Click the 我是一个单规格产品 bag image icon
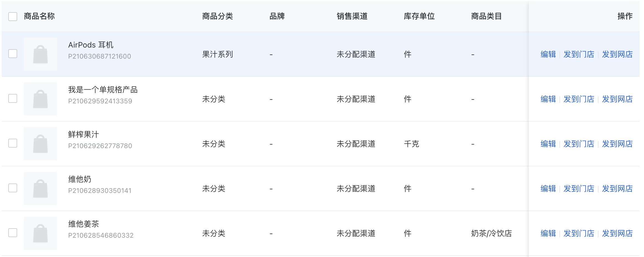The width and height of the screenshot is (644, 257). [40, 99]
